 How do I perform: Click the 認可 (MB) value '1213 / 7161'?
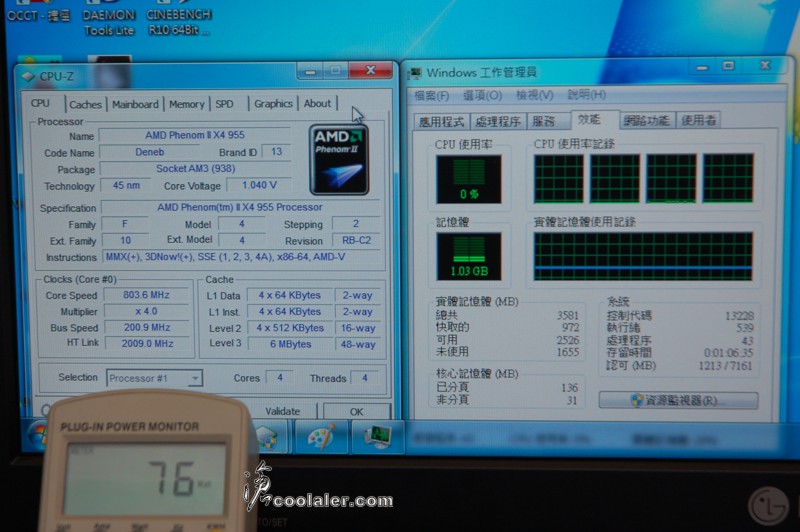[x=725, y=365]
